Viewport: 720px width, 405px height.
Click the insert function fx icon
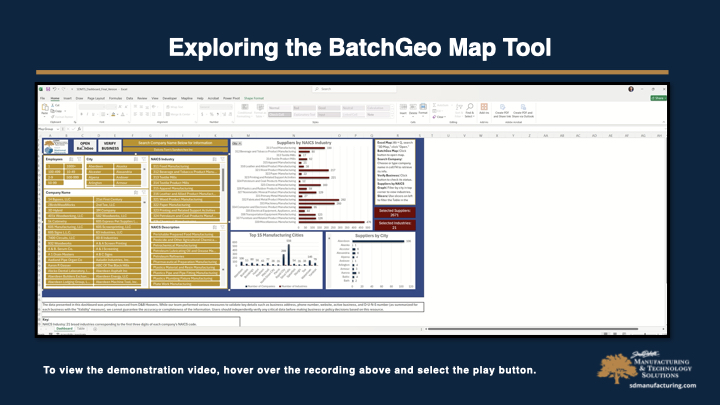point(79,129)
